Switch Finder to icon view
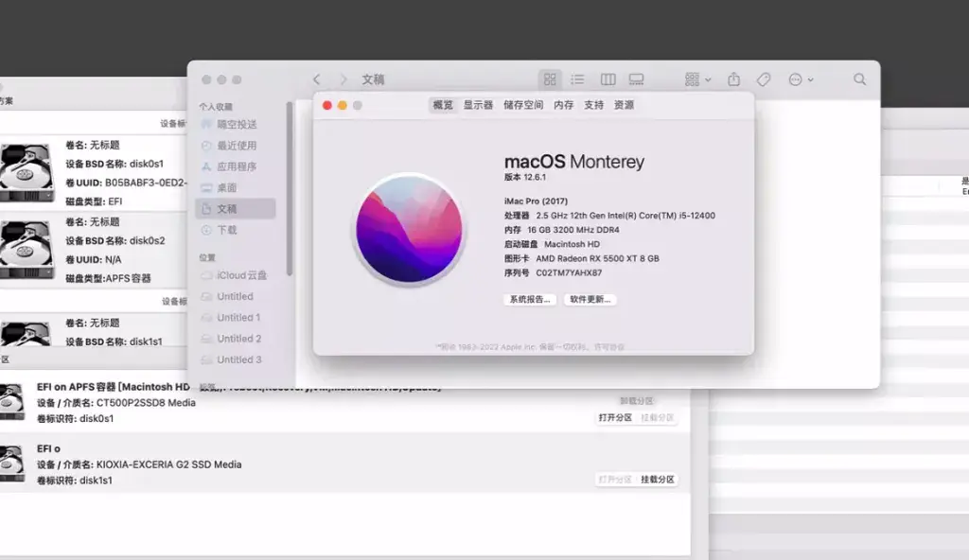 pyautogui.click(x=550, y=79)
